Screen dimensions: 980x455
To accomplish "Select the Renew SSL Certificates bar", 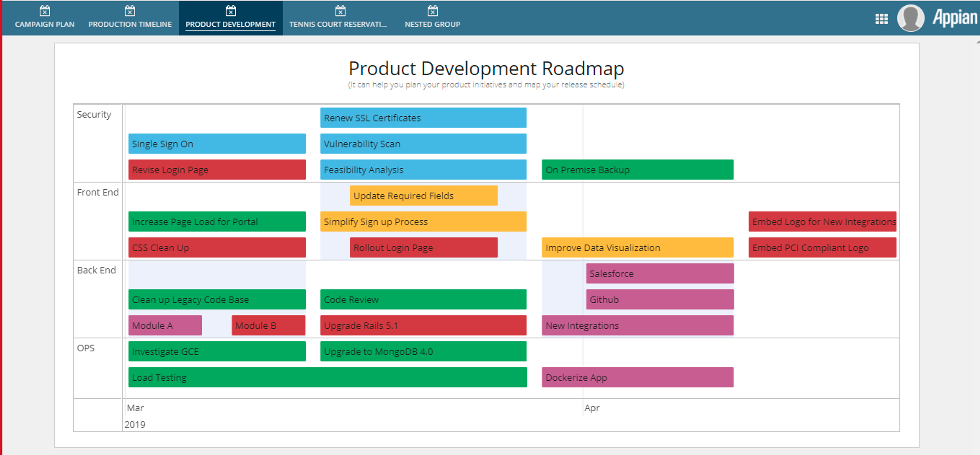I will [423, 118].
